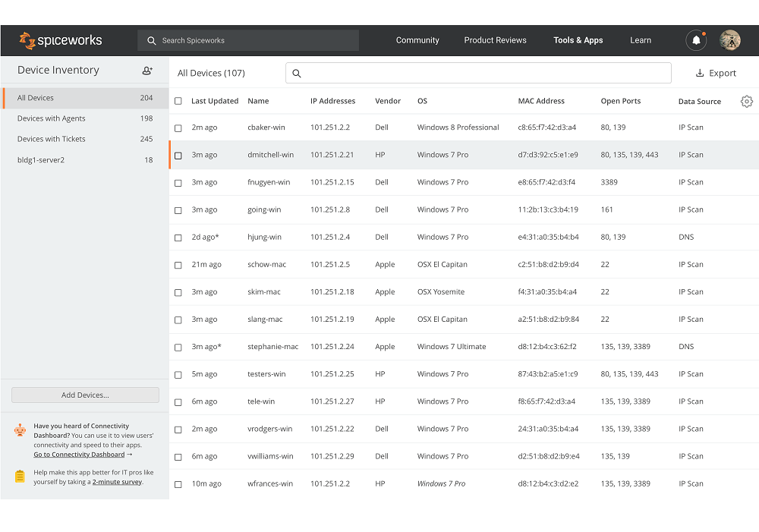Click your profile avatar in the top corner

click(729, 39)
